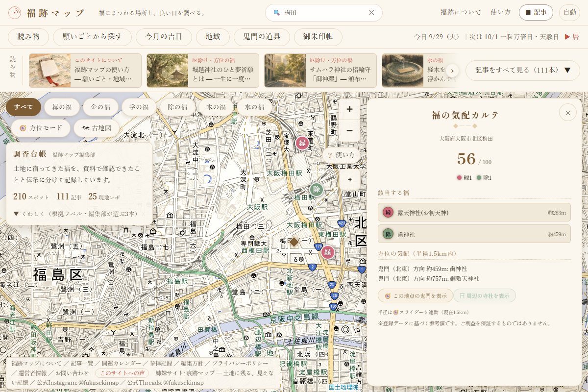Zoom out the map with minus
The width and height of the screenshot is (588, 392).
[349, 130]
